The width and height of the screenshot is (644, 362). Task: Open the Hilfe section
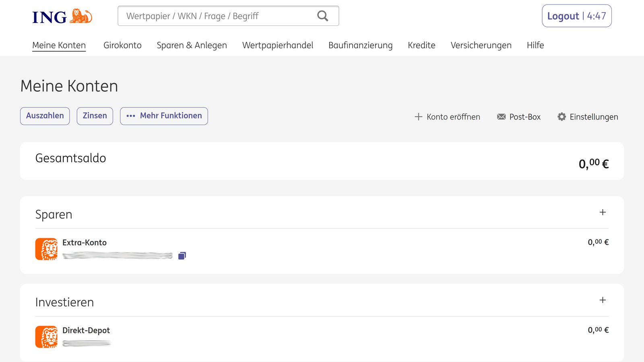click(535, 45)
